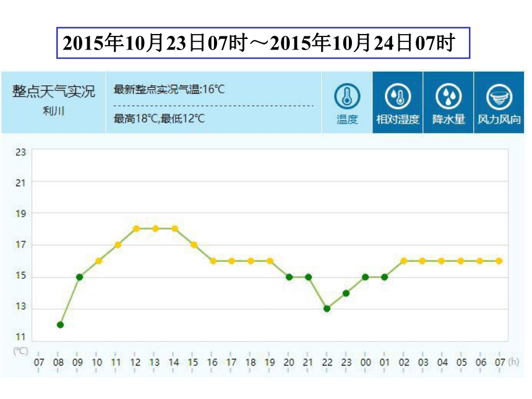Click the 19 o'clock data point

[270, 261]
